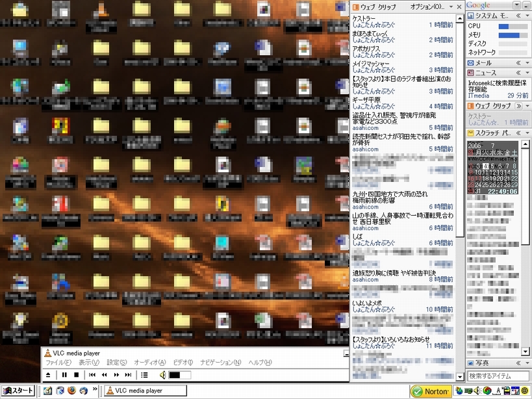Click ウェブ クリップ list scroll-down arrow
This screenshot has width=532, height=399.
[x=460, y=377]
